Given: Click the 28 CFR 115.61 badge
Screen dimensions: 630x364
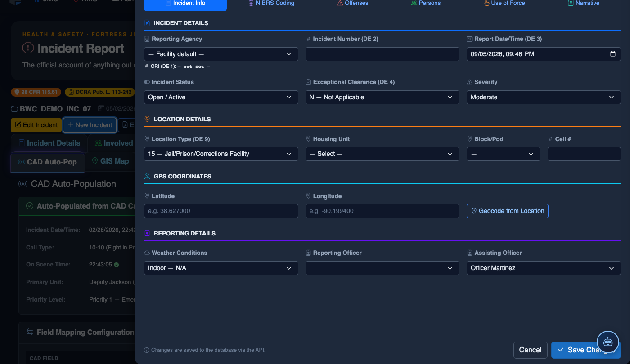Looking at the screenshot, I should coord(36,92).
